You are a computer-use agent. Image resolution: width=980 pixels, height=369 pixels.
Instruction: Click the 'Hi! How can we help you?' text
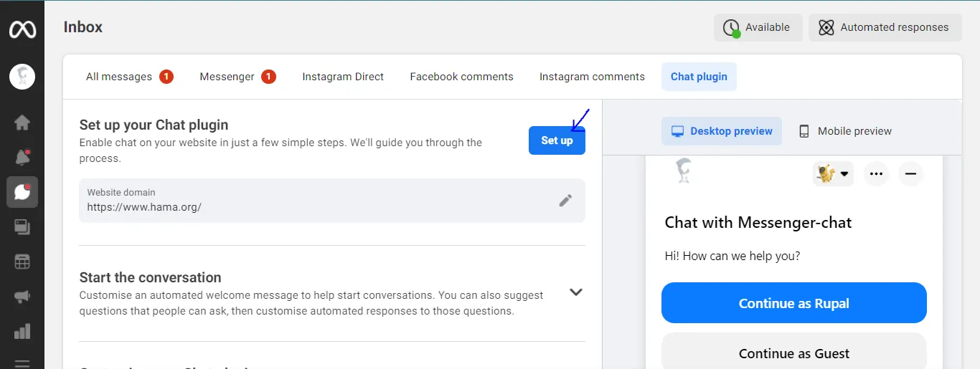pyautogui.click(x=732, y=256)
